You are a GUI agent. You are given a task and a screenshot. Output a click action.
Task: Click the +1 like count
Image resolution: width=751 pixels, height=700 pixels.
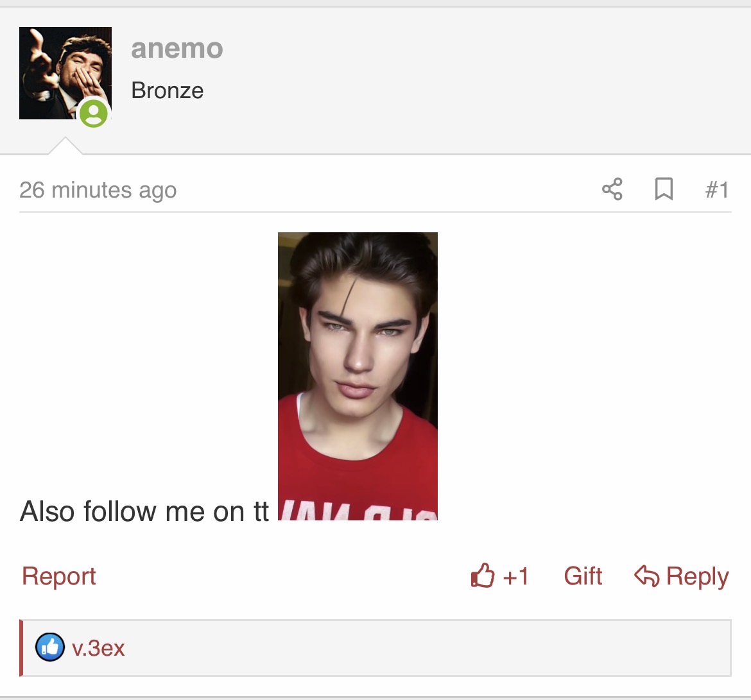[x=515, y=576]
